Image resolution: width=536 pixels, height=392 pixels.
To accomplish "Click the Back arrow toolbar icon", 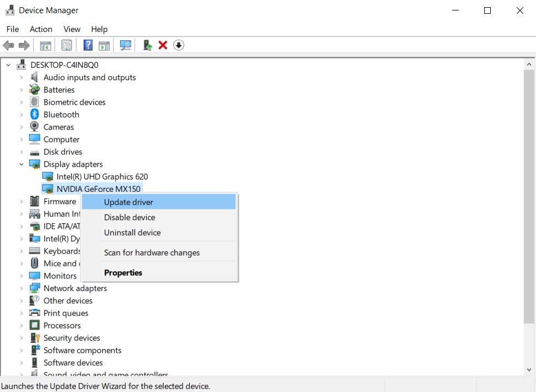I will pos(8,45).
